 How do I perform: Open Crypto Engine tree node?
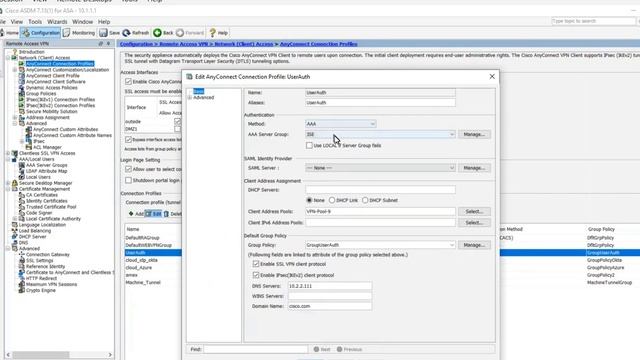[41, 290]
